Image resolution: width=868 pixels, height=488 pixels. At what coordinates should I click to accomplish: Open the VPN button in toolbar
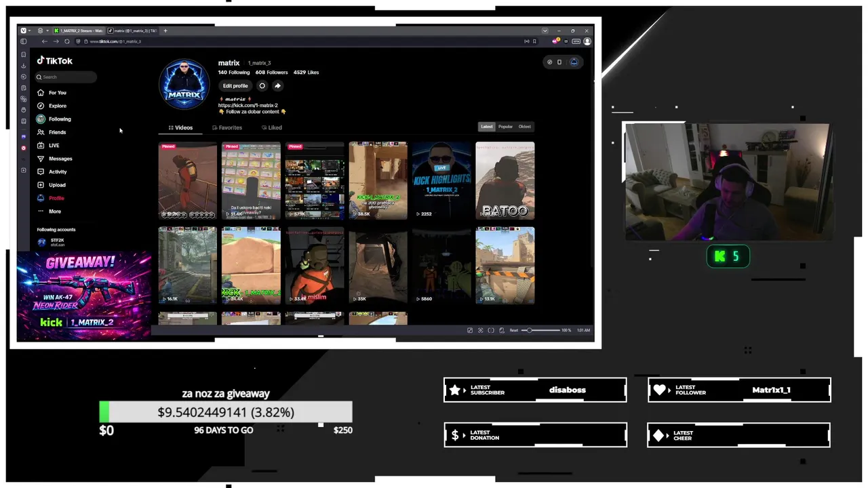(x=576, y=41)
